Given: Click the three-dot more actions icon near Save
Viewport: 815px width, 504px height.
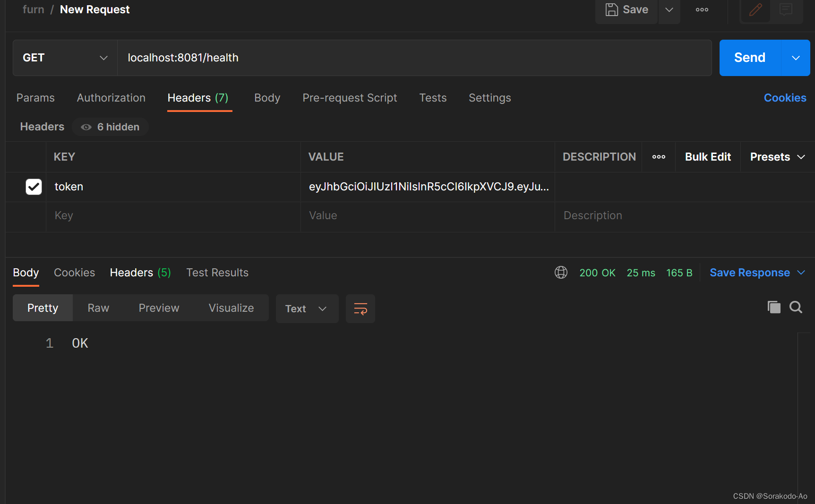Looking at the screenshot, I should [x=702, y=9].
